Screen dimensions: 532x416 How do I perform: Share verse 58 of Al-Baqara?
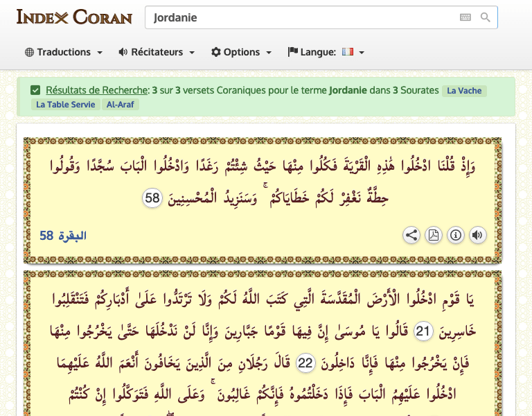click(x=411, y=235)
